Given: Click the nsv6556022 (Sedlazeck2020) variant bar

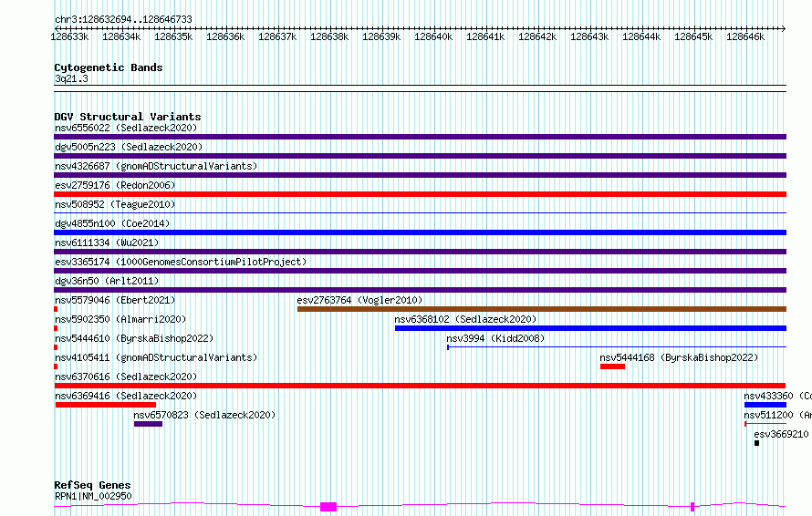Looking at the screenshot, I should [x=420, y=137].
